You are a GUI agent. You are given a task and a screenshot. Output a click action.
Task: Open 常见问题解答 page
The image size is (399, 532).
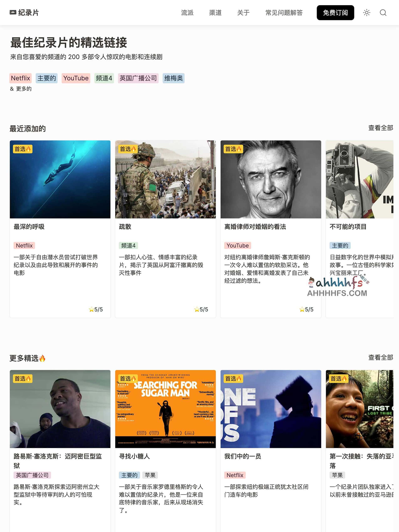click(284, 12)
